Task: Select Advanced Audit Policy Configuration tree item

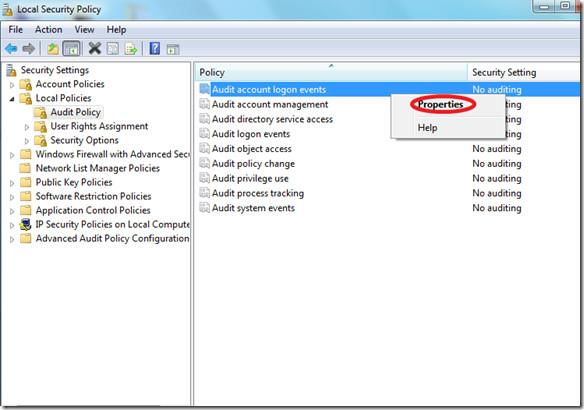Action: (112, 238)
